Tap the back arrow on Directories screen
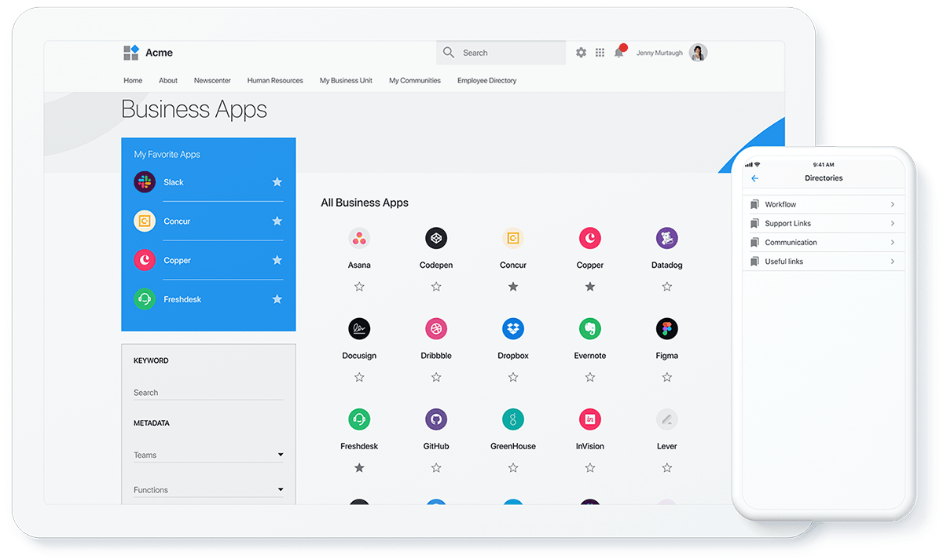The width and height of the screenshot is (943, 560). coord(755,178)
